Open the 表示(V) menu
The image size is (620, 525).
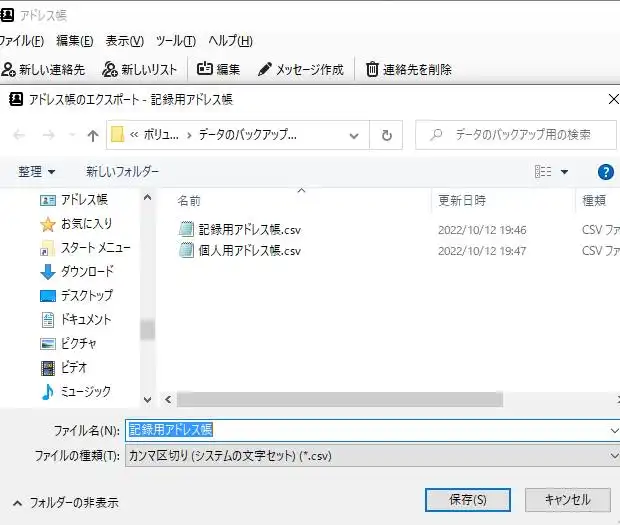coord(125,41)
